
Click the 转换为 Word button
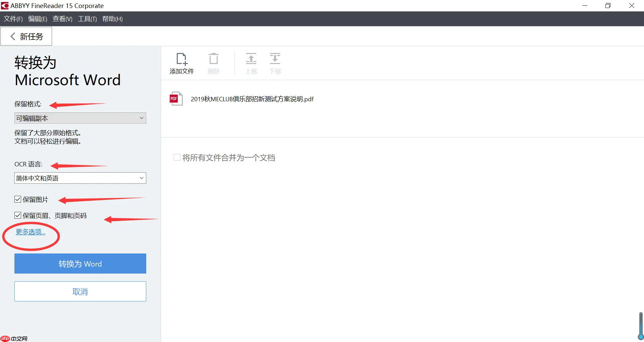(x=80, y=264)
